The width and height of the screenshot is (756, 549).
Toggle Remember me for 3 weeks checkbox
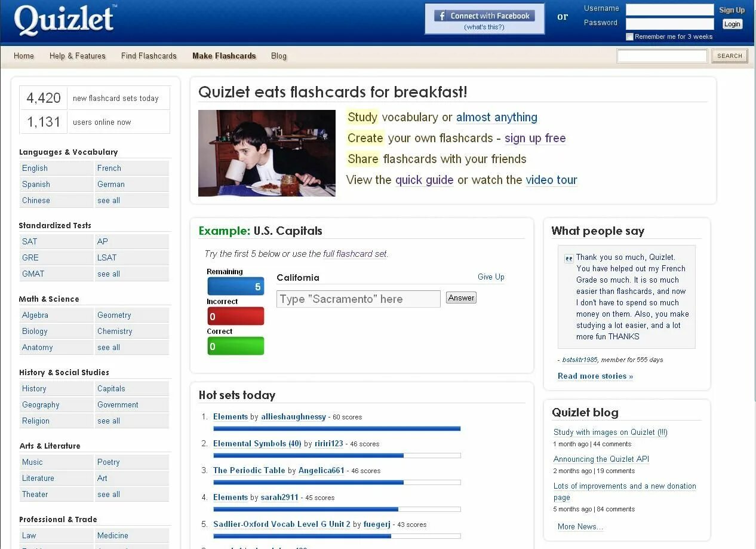pos(629,37)
